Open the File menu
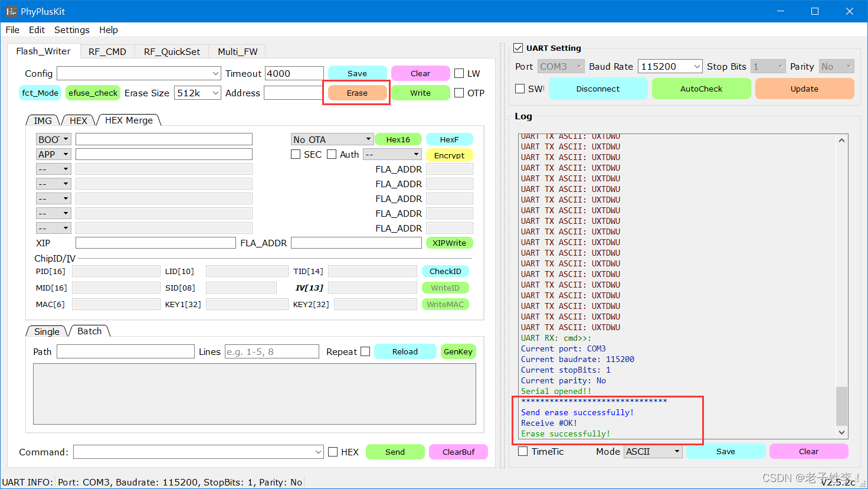Screen dimensions: 868x489 12,30
